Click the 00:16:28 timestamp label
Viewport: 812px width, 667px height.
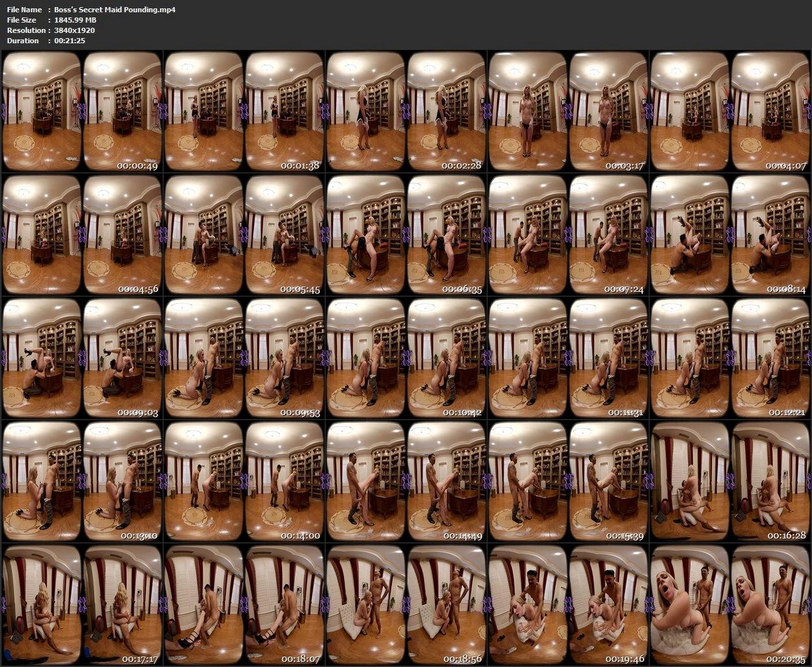pos(787,536)
